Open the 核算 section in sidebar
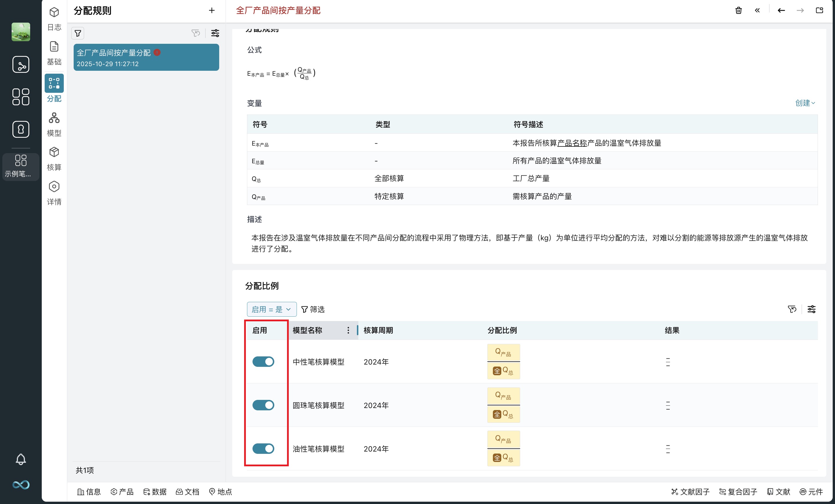 (54, 159)
